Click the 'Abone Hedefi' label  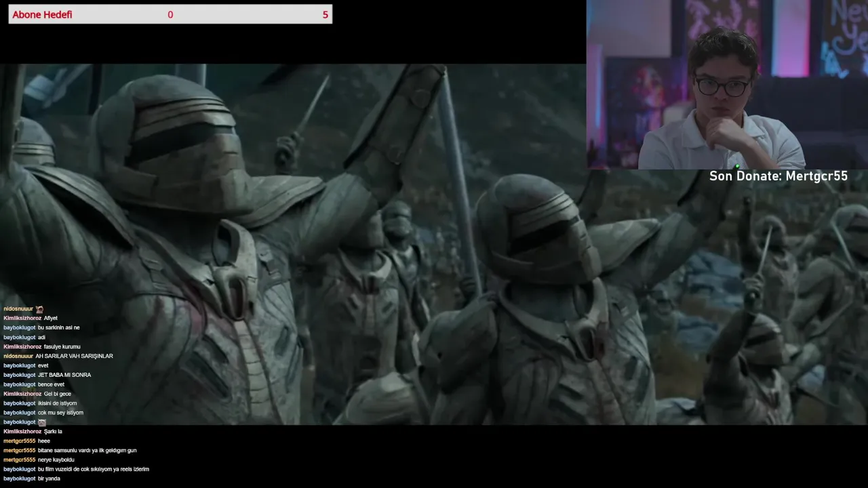coord(42,14)
